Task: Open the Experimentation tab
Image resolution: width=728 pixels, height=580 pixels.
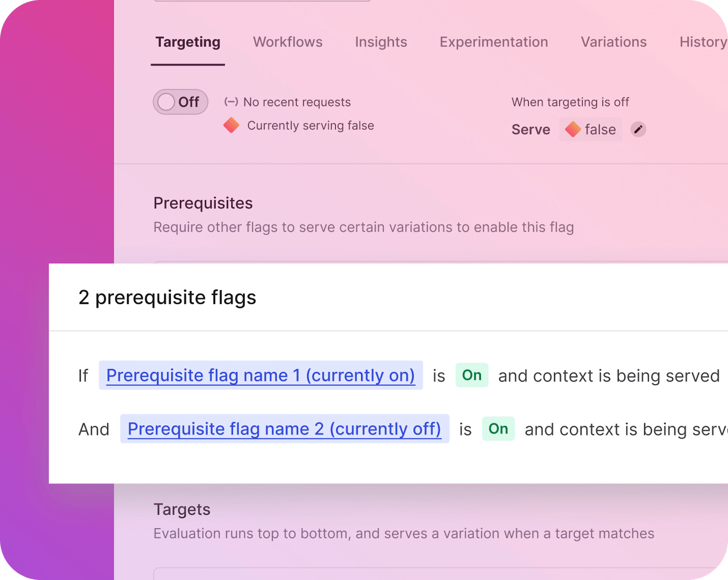Action: (494, 42)
